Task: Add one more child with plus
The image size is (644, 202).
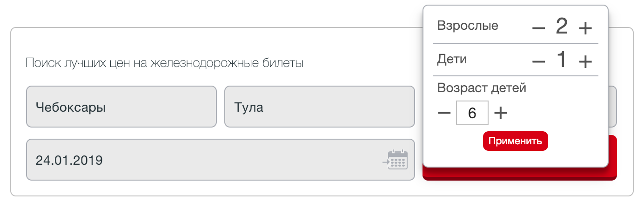Action: 585,61
